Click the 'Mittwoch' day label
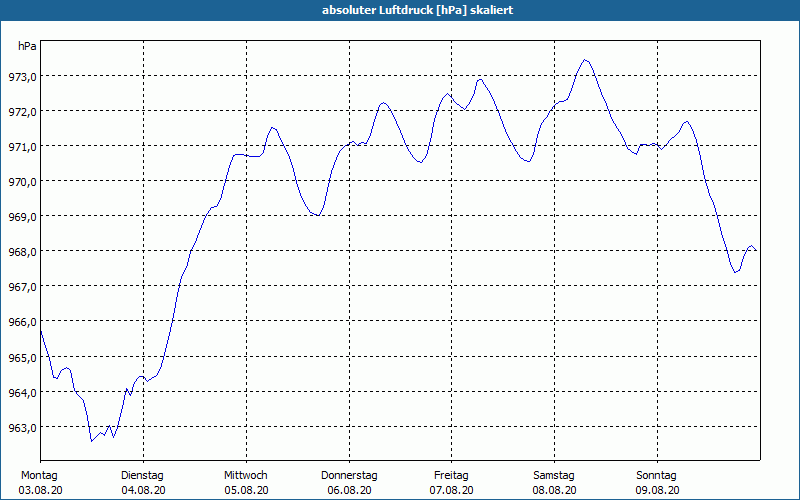 pos(245,476)
